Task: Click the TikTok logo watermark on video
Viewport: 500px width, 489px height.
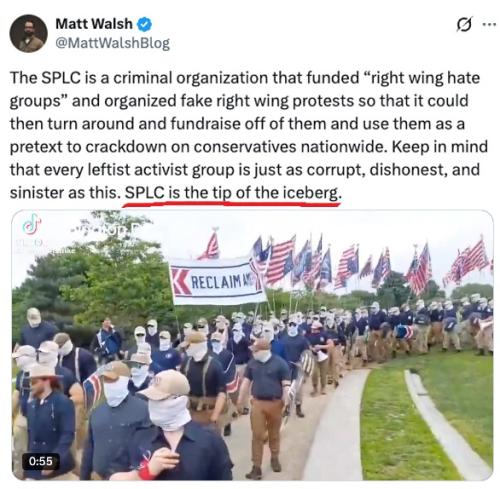Action: pos(32,224)
